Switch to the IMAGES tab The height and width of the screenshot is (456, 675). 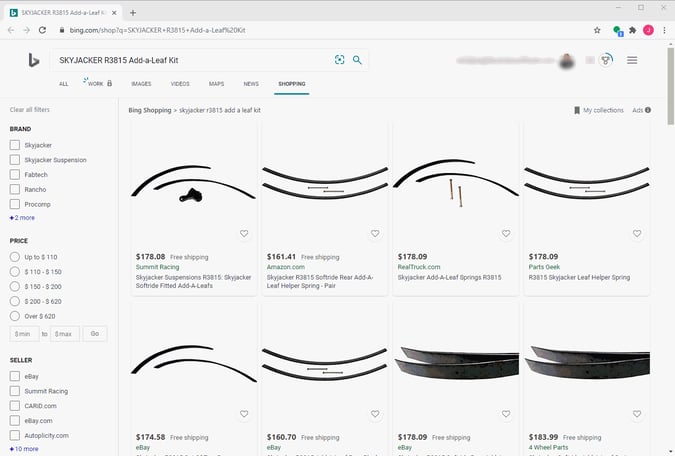141,84
